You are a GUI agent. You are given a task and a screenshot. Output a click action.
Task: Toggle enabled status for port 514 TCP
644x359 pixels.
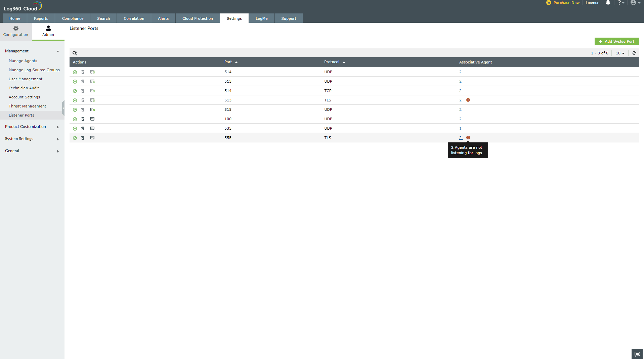(75, 91)
